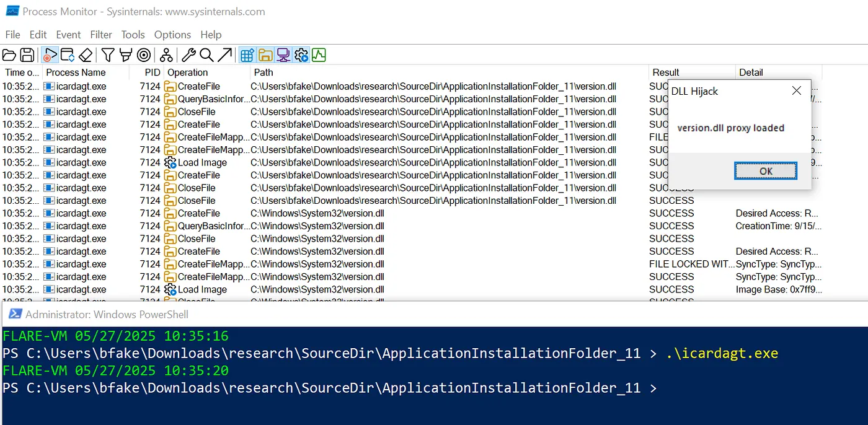Screen dimensions: 868x425
Task: Click 'version.dll proxy loaded' message text
Action: point(730,128)
